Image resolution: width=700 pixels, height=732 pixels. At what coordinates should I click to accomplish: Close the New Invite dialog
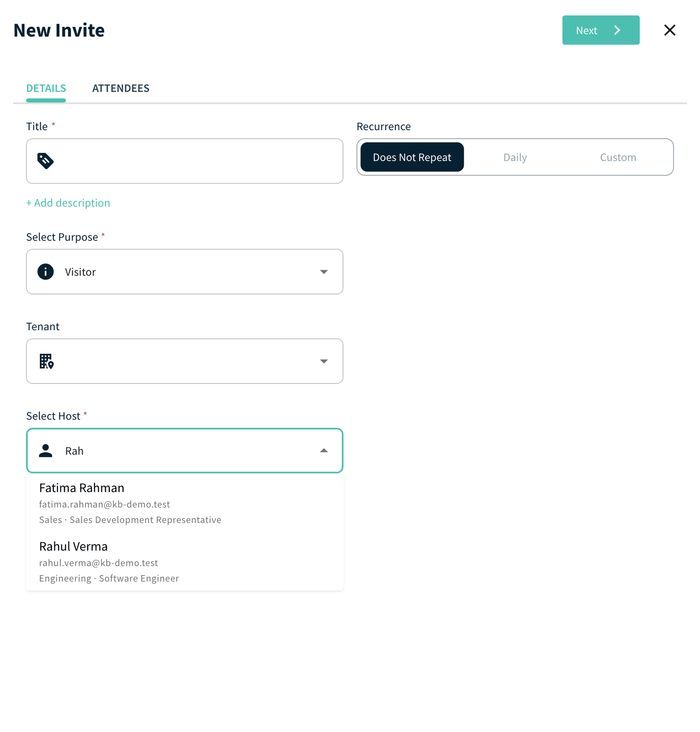(669, 30)
